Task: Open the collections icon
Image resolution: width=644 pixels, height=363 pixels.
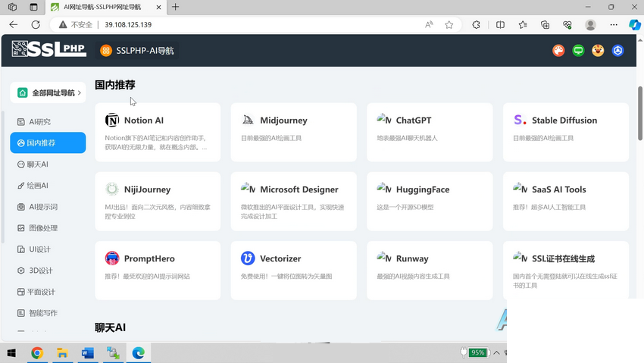Action: 545,25
